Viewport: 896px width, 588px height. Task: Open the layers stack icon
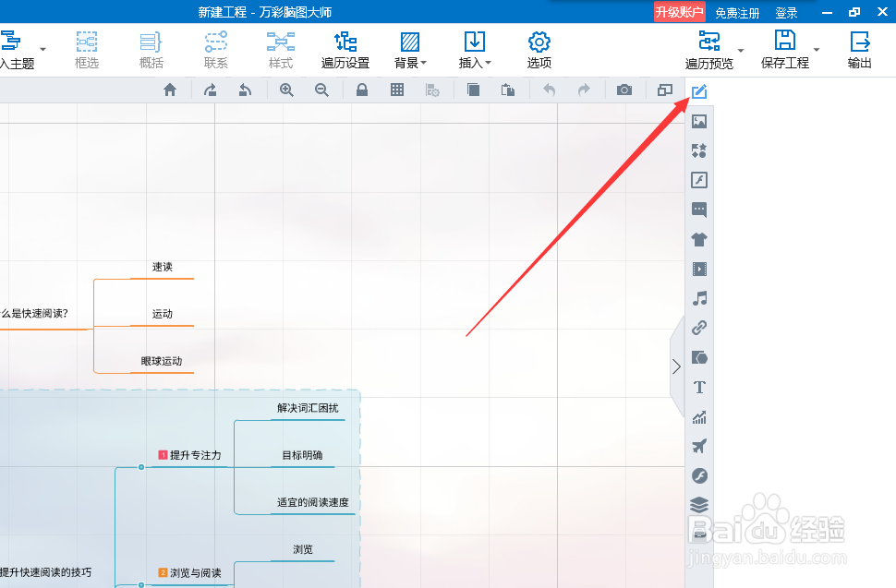[x=699, y=505]
